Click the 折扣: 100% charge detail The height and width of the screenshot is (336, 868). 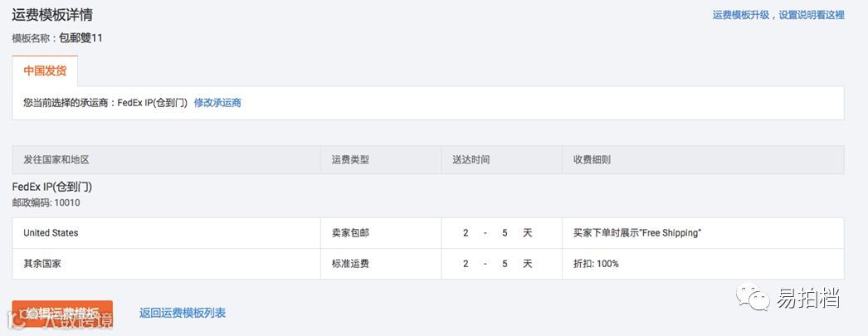pos(596,264)
